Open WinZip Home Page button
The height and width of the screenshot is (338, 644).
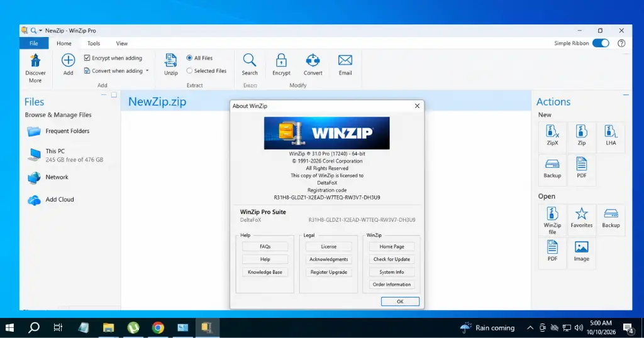[x=391, y=246]
